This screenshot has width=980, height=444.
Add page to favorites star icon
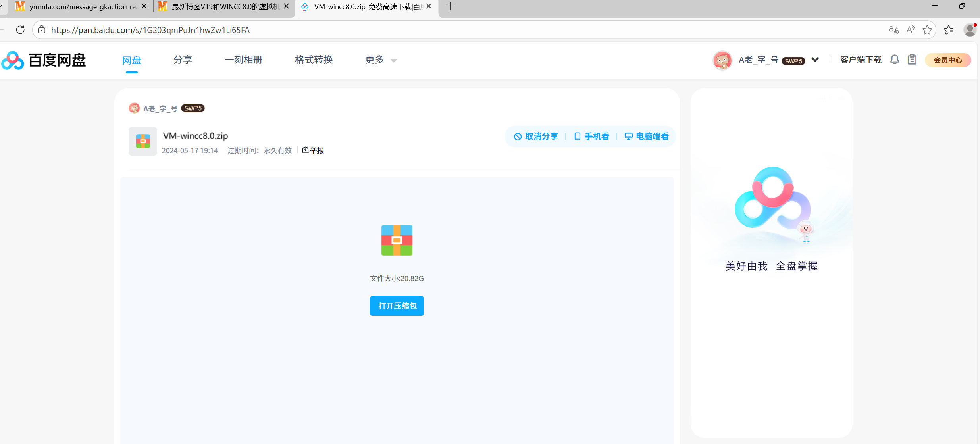click(x=927, y=30)
